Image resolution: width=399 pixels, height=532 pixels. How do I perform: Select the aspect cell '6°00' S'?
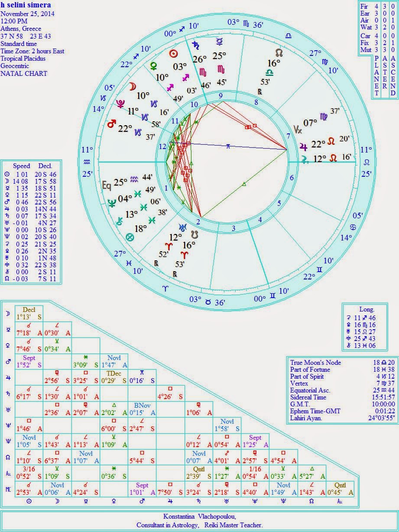tap(114, 425)
